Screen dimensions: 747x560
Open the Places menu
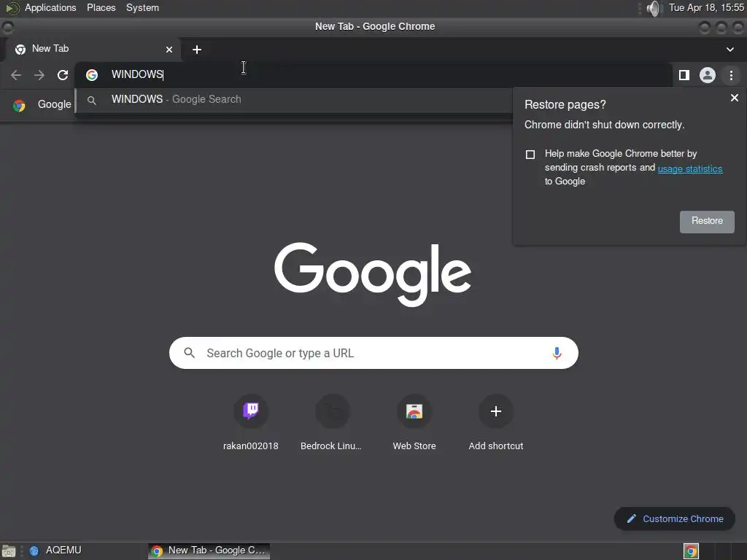coord(101,7)
